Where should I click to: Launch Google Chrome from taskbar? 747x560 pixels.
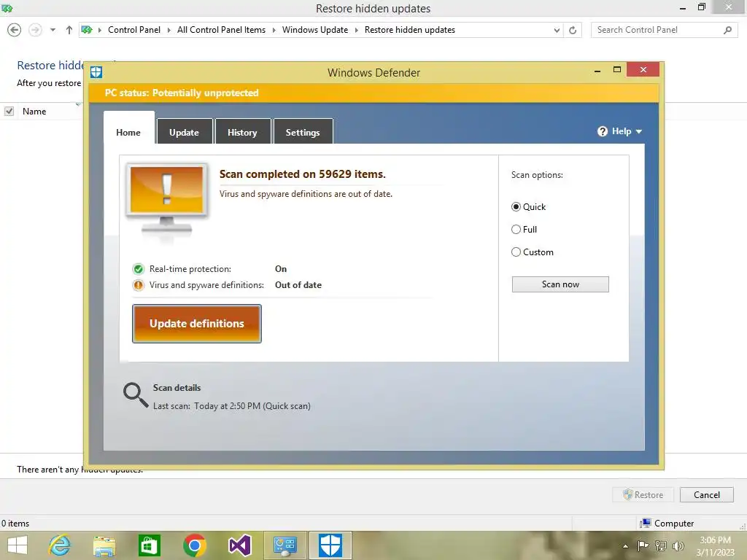coord(194,545)
